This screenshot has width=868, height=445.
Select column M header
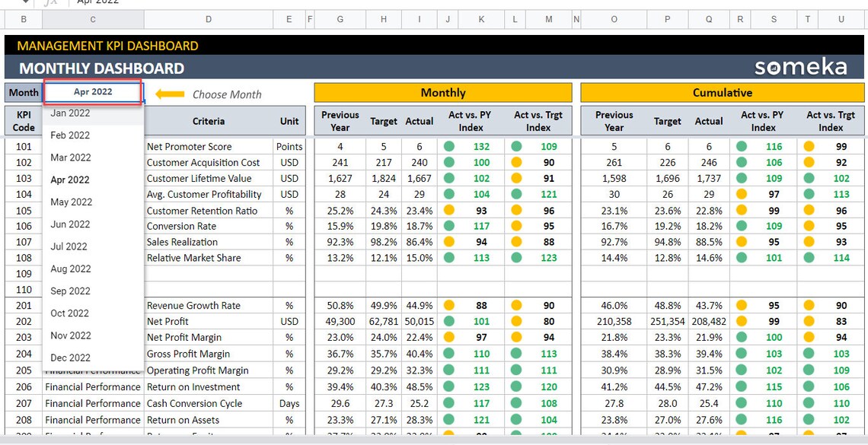(548, 19)
